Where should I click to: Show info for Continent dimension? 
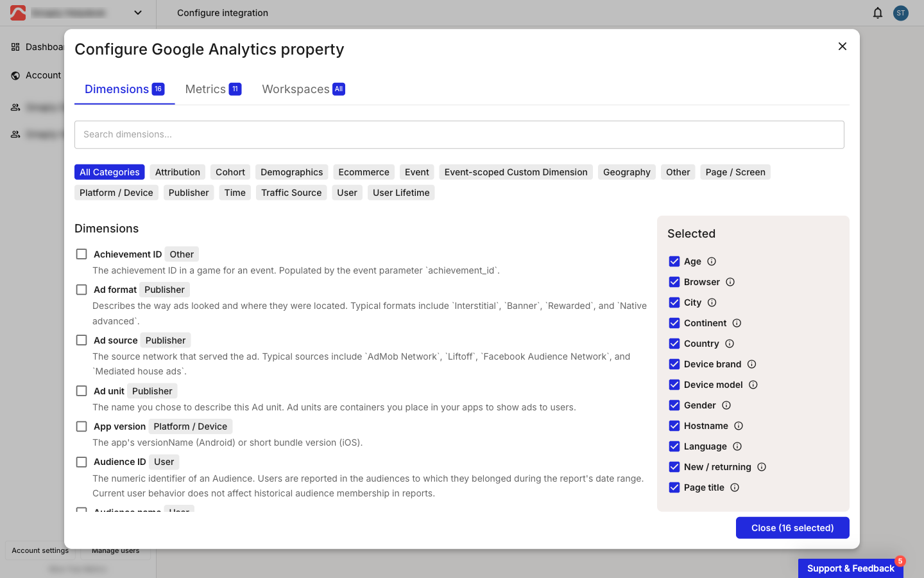[x=737, y=323]
